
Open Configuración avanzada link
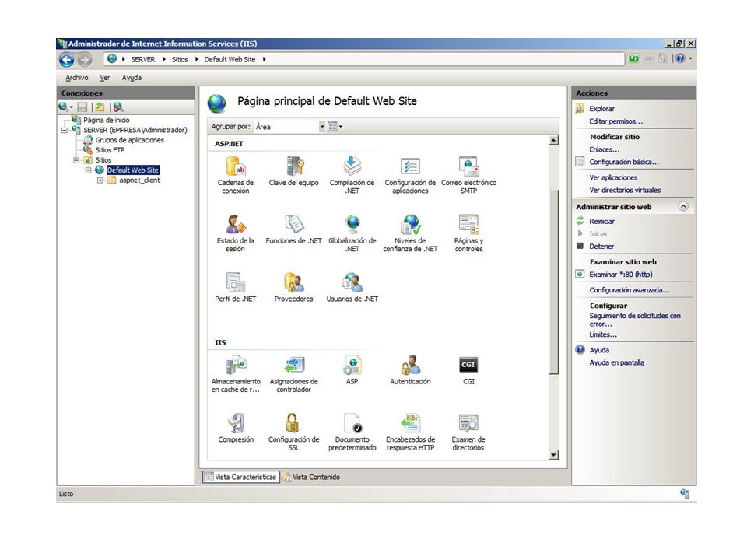point(630,290)
